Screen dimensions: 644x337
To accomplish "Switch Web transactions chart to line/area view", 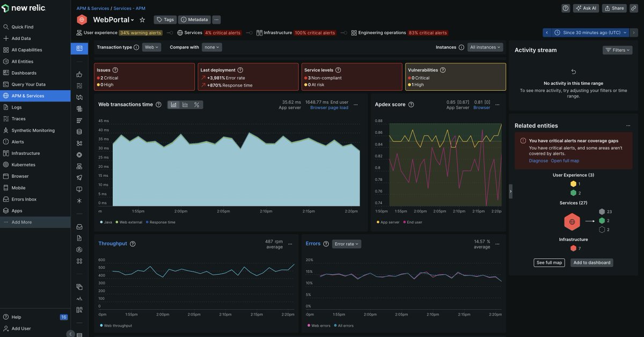I will click(174, 105).
